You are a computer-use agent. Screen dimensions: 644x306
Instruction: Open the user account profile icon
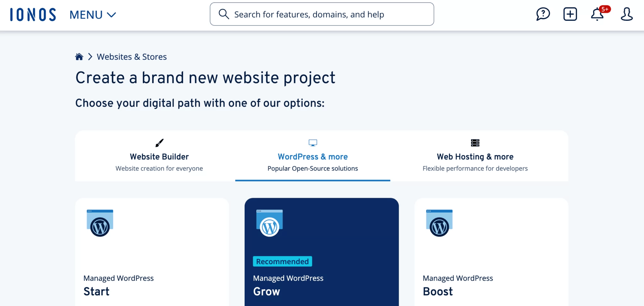coord(626,14)
